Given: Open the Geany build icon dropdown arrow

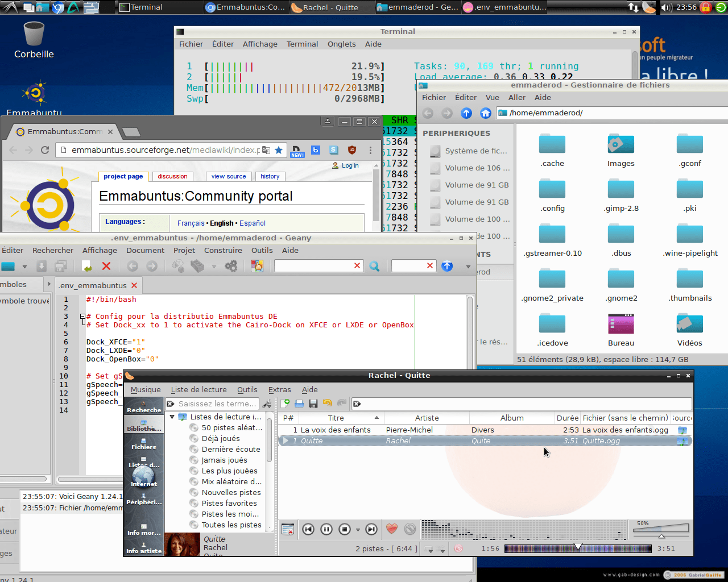Looking at the screenshot, I should tap(214, 267).
